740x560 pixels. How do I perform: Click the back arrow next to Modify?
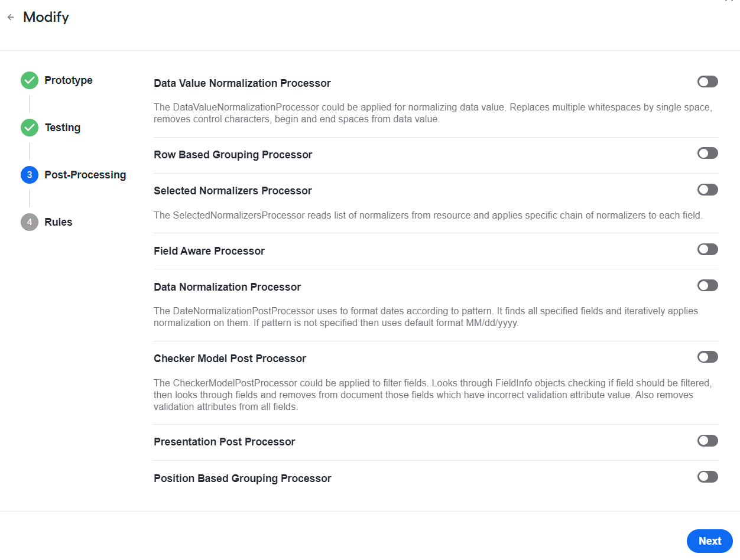coord(11,18)
